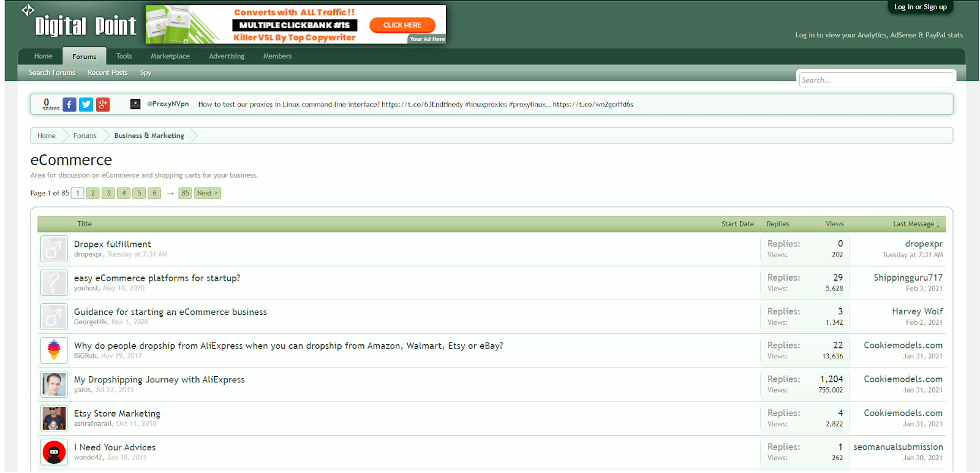Share on Google Plus icon
The width and height of the screenshot is (980, 473).
point(103,105)
